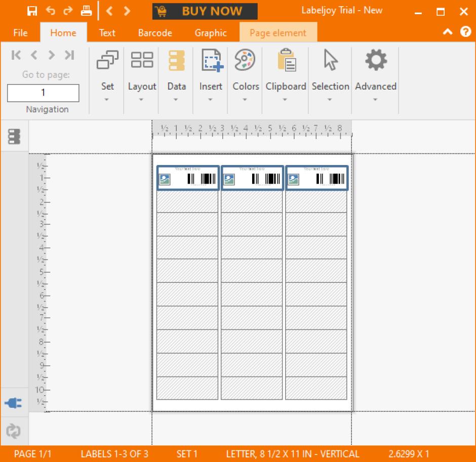Screen dimensions: 476x462
Task: Redo the last undone action
Action: tap(68, 11)
